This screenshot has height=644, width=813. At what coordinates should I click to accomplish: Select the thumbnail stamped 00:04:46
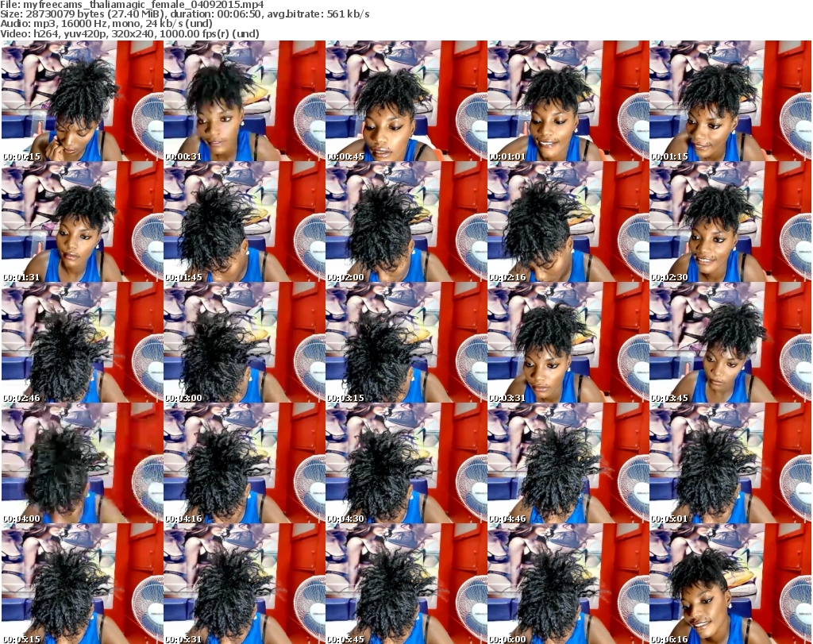coord(568,463)
